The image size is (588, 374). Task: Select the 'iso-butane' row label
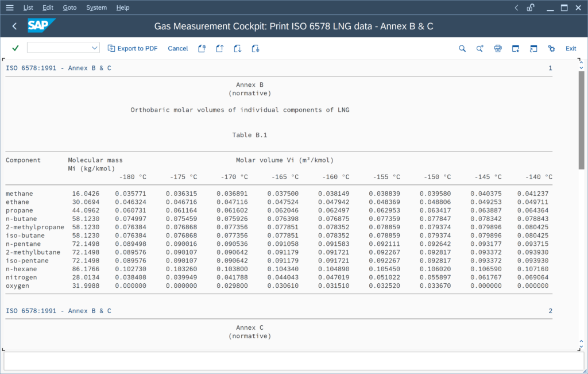[25, 236]
